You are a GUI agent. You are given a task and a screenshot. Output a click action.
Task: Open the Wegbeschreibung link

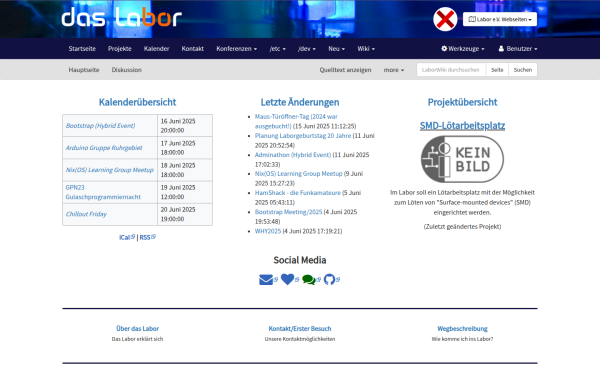(462, 328)
